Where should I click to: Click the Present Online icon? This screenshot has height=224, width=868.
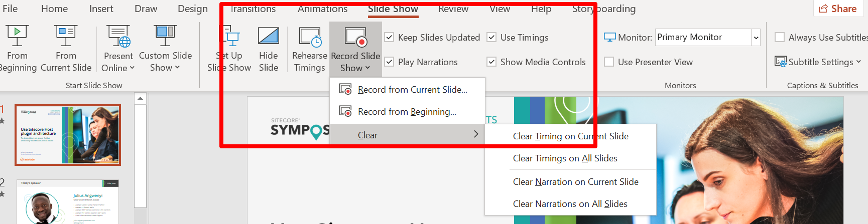(118, 37)
